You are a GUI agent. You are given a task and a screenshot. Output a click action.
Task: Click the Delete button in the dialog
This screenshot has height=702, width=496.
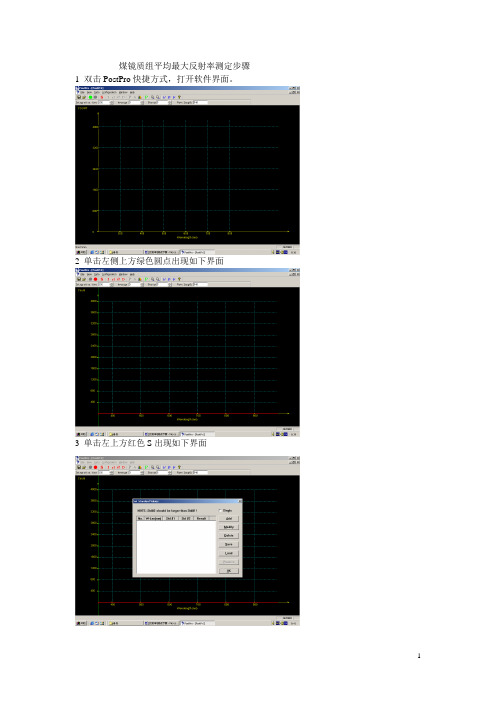pyautogui.click(x=229, y=535)
